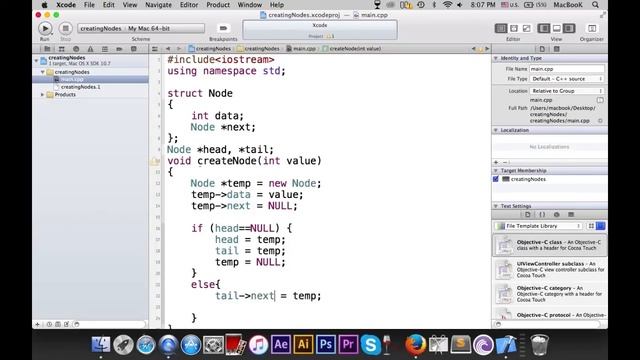Show the Media library
The width and height of the screenshot is (640, 360).
pyautogui.click(x=571, y=215)
